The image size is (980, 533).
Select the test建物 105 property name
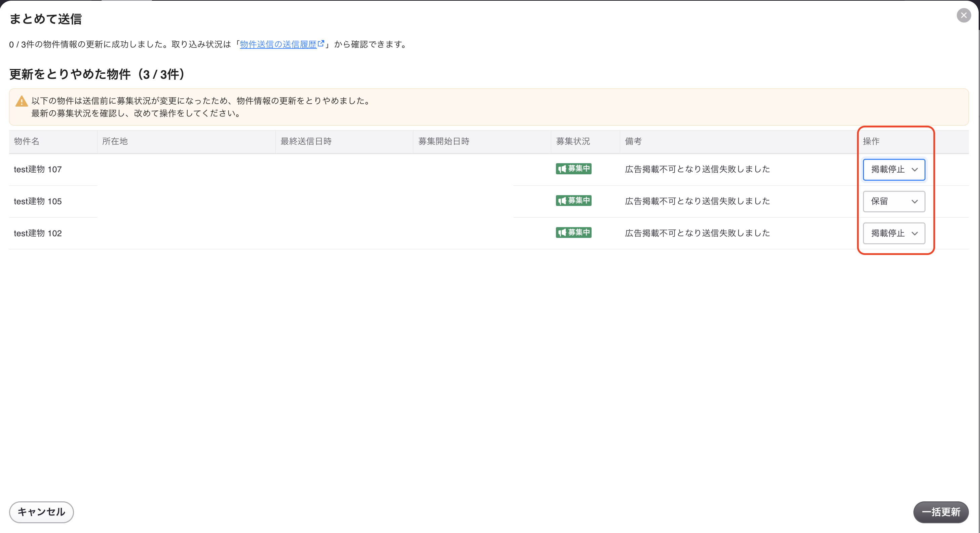click(x=38, y=202)
